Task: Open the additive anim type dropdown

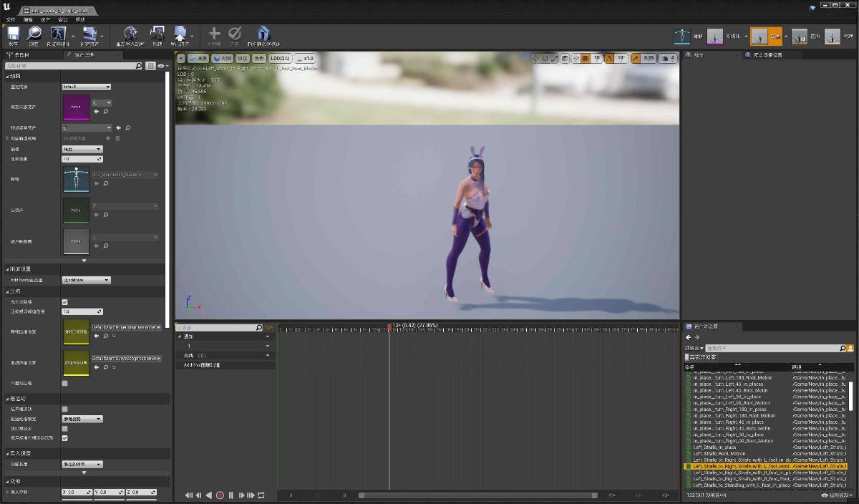Action: 87,280
